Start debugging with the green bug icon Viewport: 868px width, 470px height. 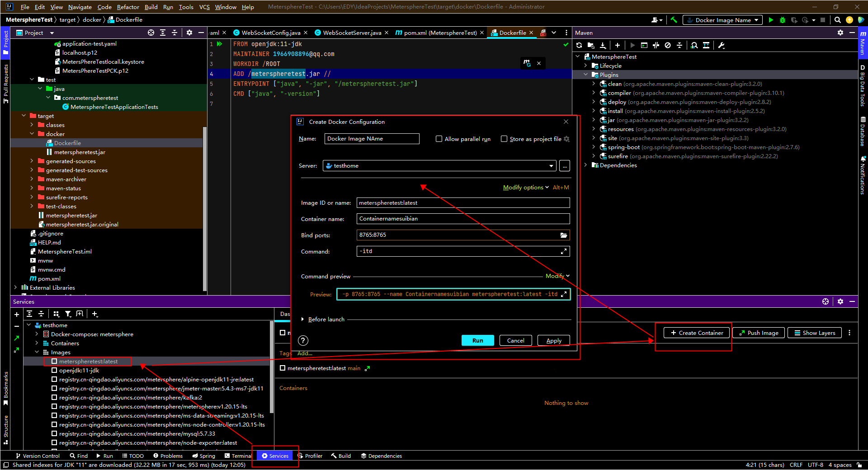pos(783,20)
